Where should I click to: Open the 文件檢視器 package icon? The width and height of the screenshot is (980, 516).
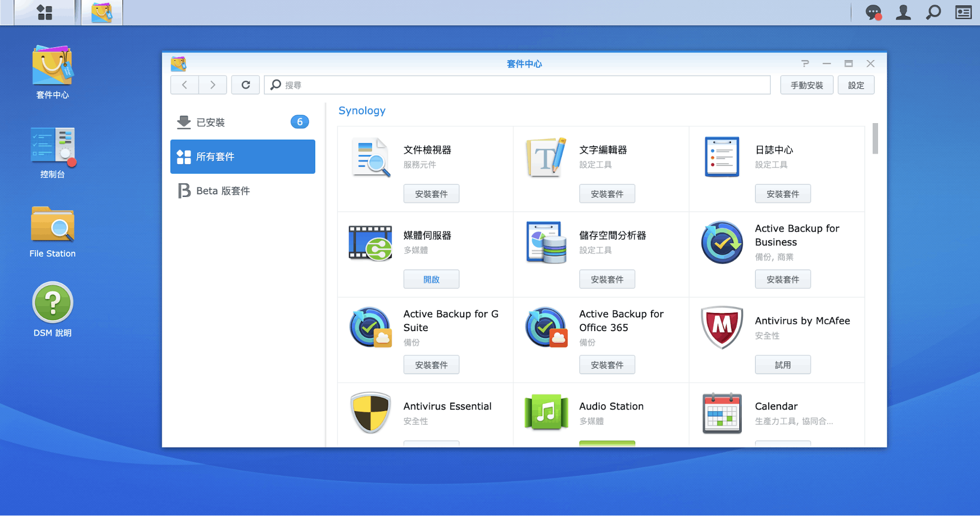(371, 157)
